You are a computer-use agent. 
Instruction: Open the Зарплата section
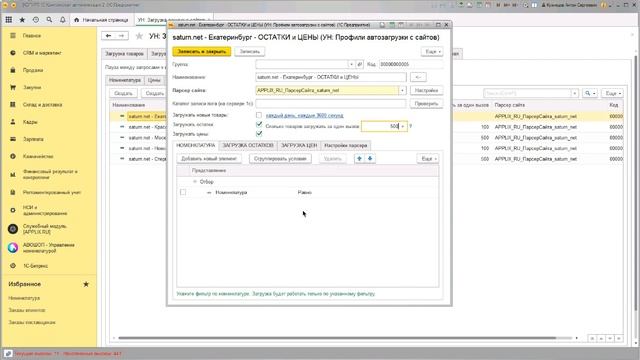point(33,139)
